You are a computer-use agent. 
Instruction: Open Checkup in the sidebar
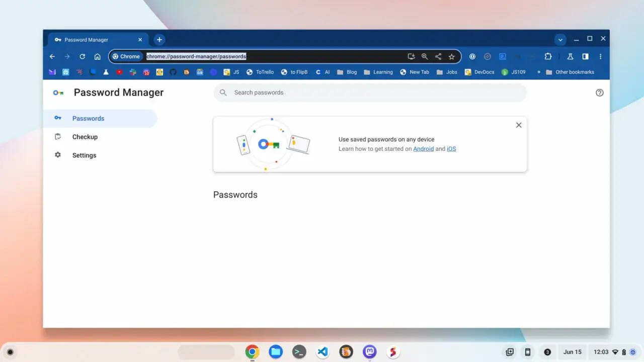(x=100, y=137)
